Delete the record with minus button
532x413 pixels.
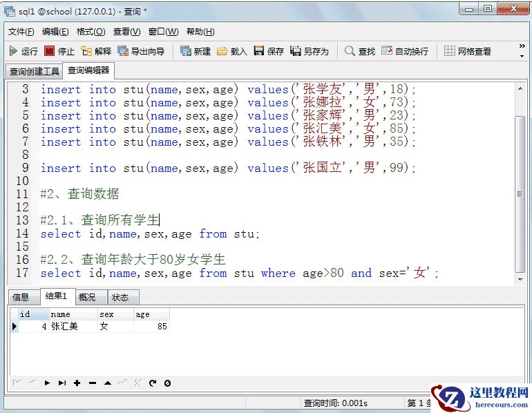pyautogui.click(x=93, y=383)
